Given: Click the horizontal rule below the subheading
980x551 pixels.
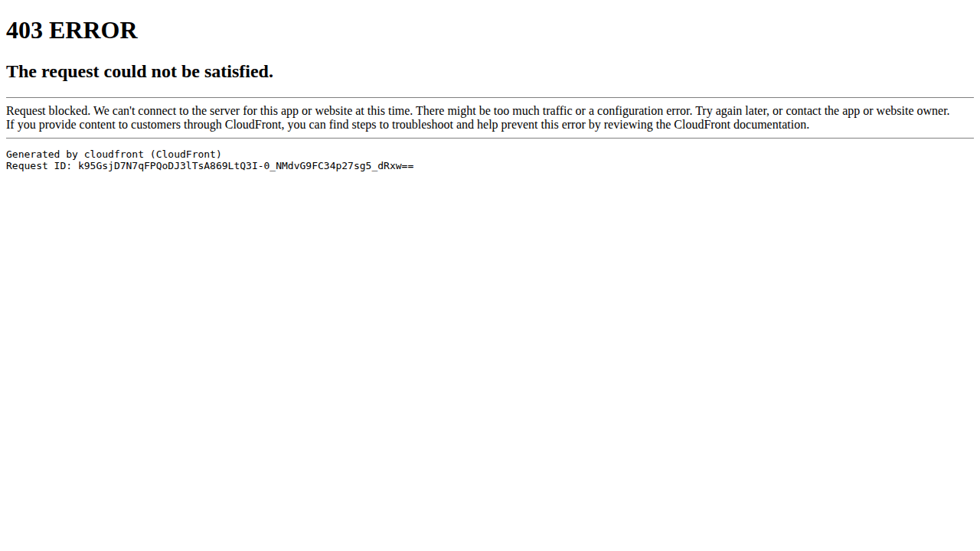Looking at the screenshot, I should pyautogui.click(x=490, y=98).
